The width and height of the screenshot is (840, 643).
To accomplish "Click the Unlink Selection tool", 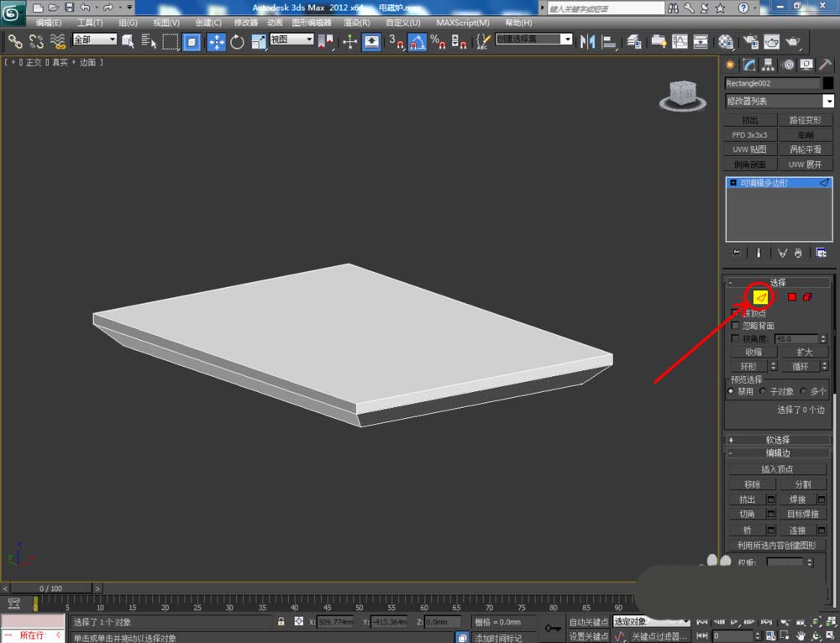I will (x=36, y=42).
